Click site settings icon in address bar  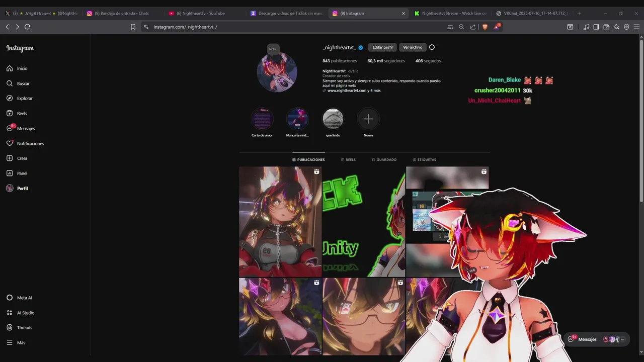pyautogui.click(x=146, y=27)
